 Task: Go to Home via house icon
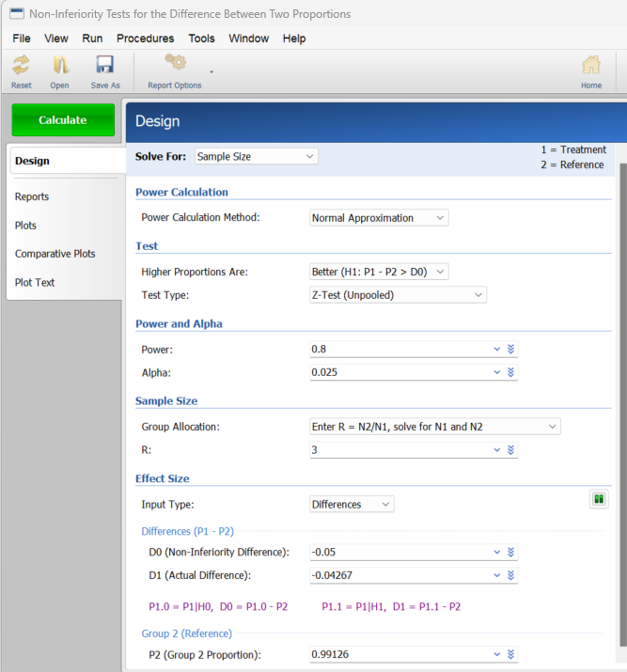tap(590, 66)
